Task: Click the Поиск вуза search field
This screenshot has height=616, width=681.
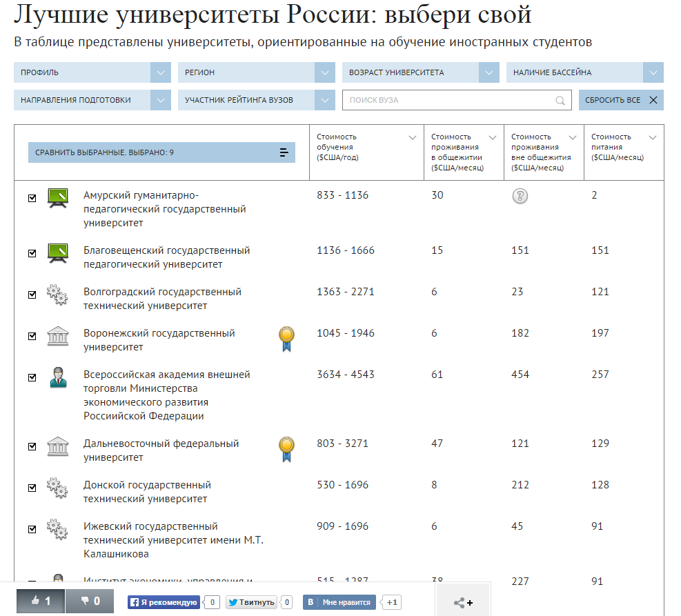Action: pyautogui.click(x=457, y=100)
